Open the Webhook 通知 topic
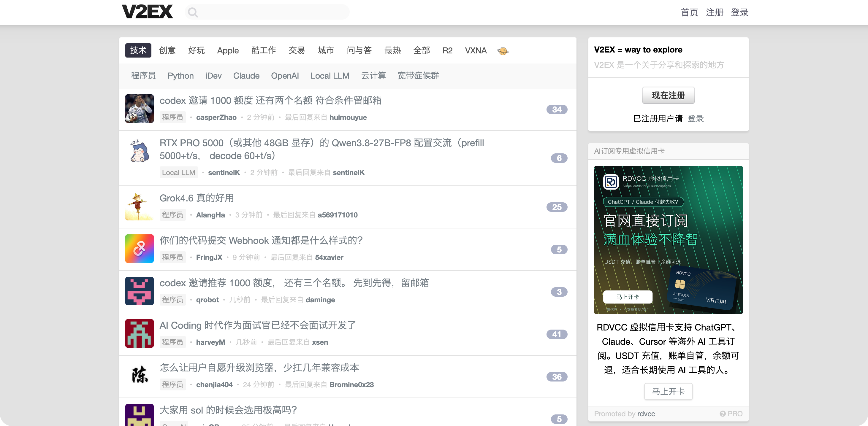This screenshot has width=868, height=426. click(x=261, y=241)
